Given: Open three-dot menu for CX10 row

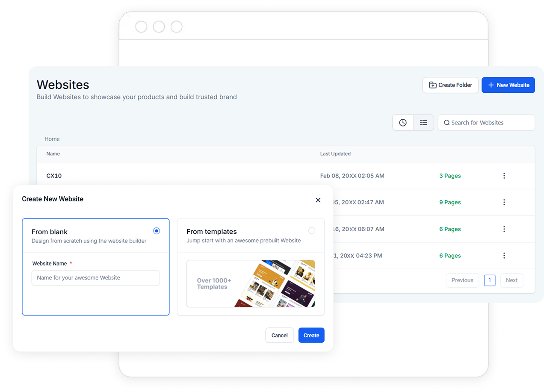Looking at the screenshot, I should pyautogui.click(x=504, y=176).
